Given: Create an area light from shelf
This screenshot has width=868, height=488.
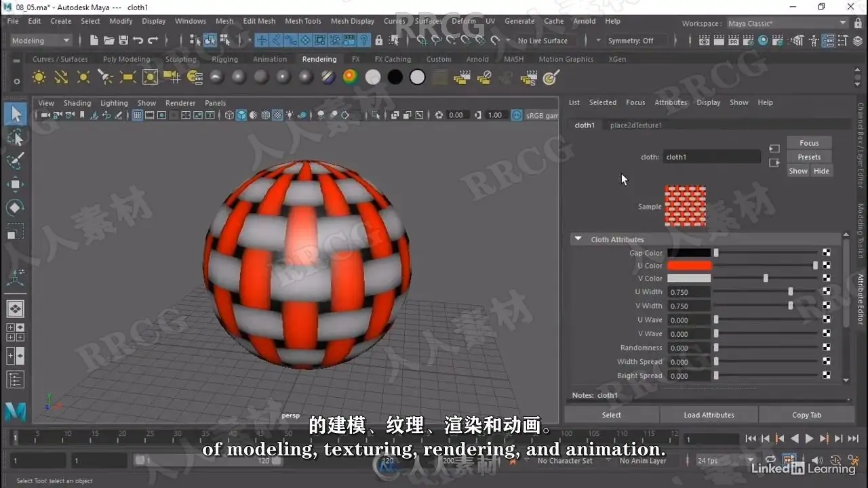Looking at the screenshot, I should pyautogui.click(x=128, y=77).
